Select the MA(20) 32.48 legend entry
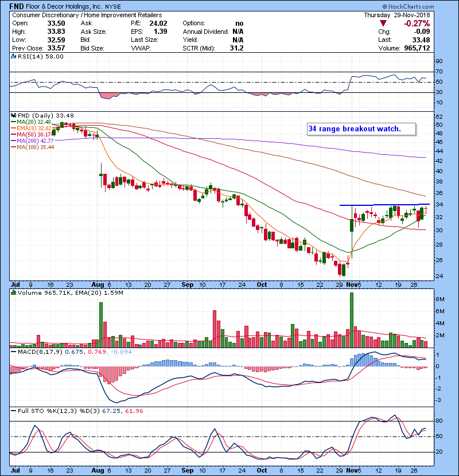The height and width of the screenshot is (476, 459). click(x=31, y=122)
